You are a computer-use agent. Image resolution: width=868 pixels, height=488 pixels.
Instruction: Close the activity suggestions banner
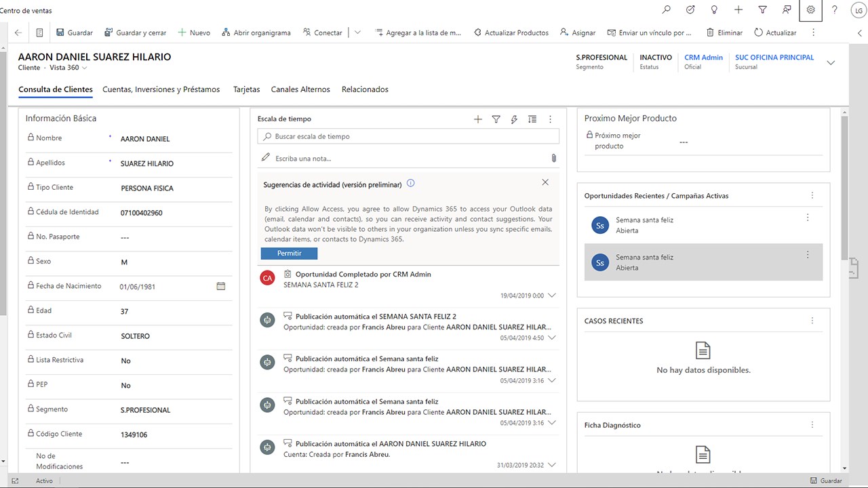(x=545, y=182)
